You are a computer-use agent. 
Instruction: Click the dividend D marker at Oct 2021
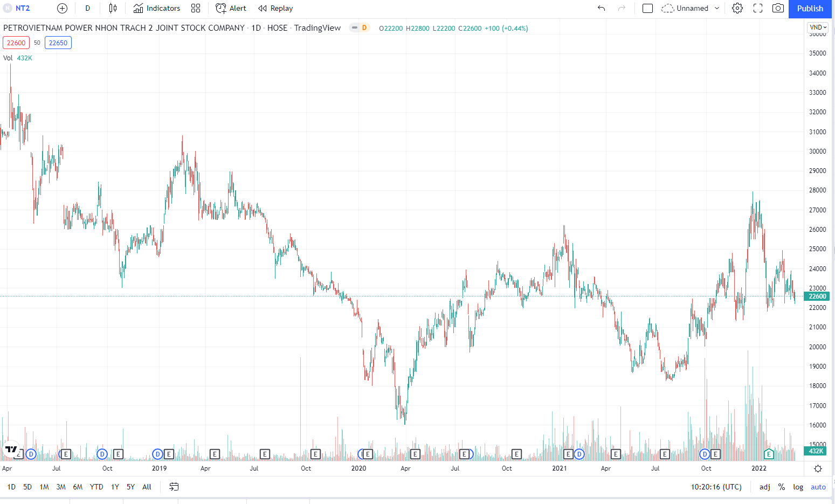click(x=705, y=454)
